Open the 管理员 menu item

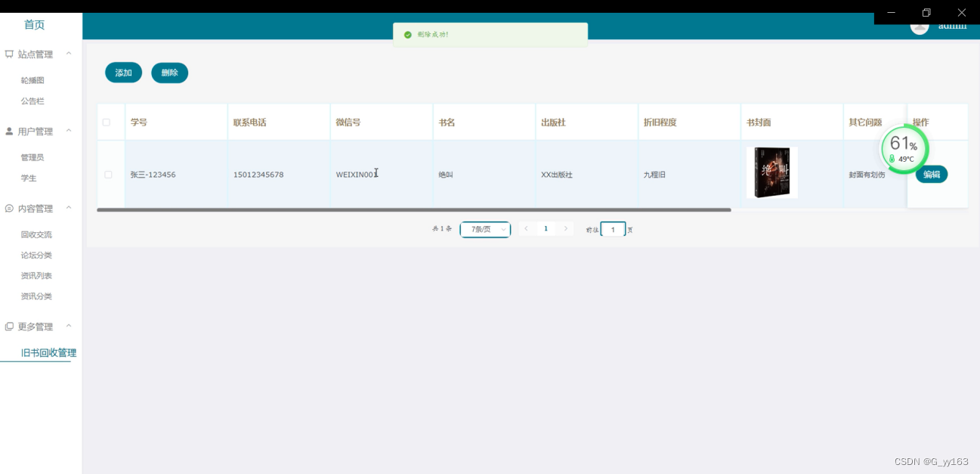[x=32, y=157]
